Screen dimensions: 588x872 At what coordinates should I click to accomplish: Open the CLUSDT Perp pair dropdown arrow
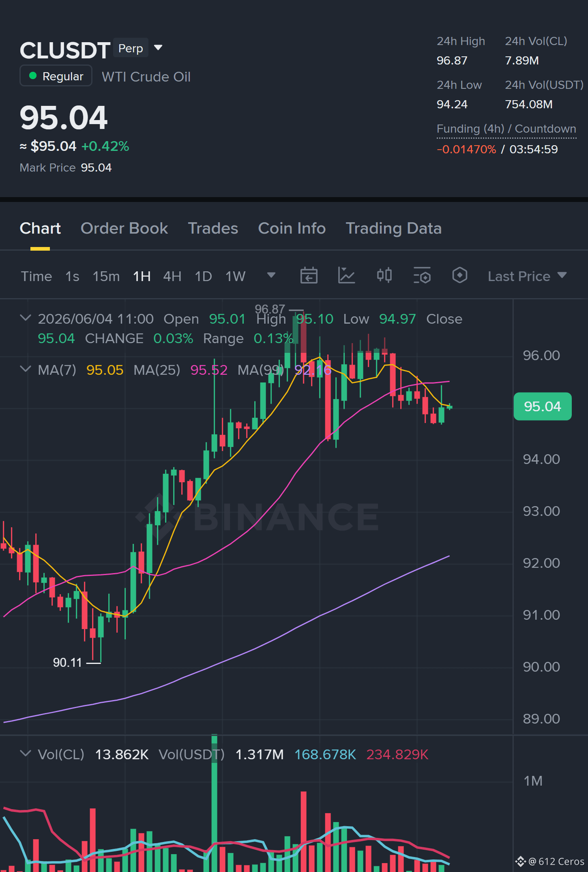pos(158,48)
